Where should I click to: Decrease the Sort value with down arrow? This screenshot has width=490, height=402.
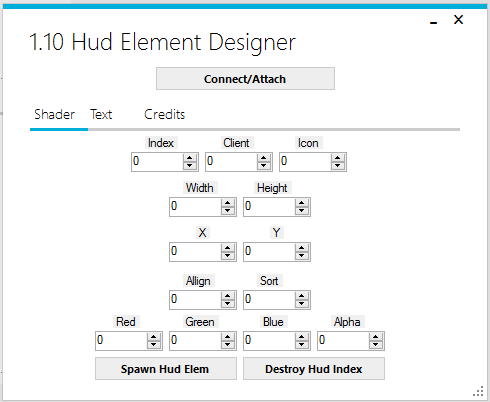point(302,304)
